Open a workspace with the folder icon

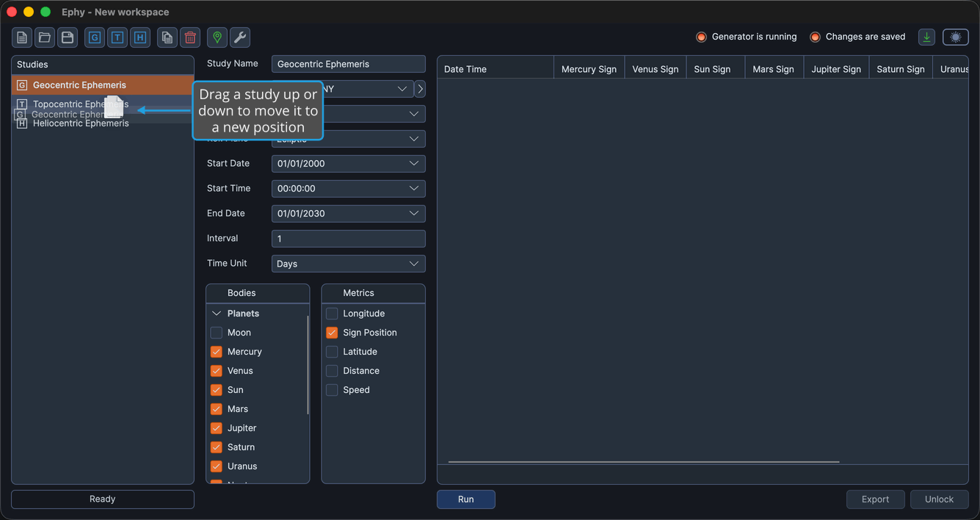click(x=45, y=37)
